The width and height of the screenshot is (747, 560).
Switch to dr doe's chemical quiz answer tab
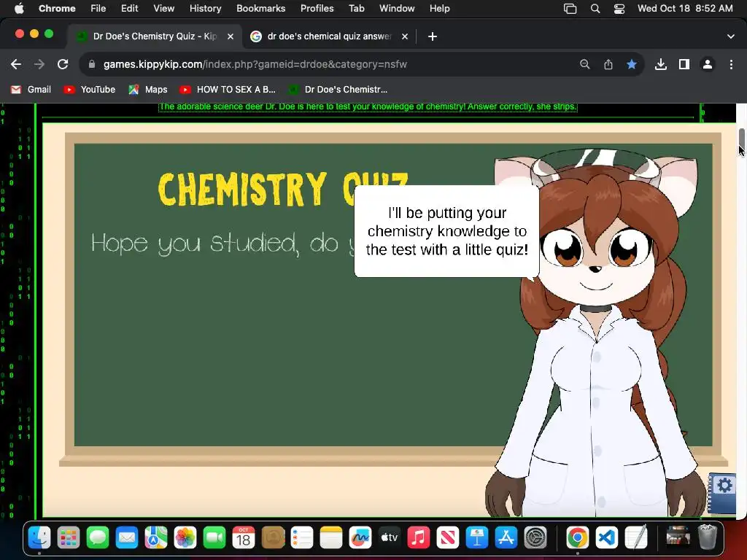(329, 36)
